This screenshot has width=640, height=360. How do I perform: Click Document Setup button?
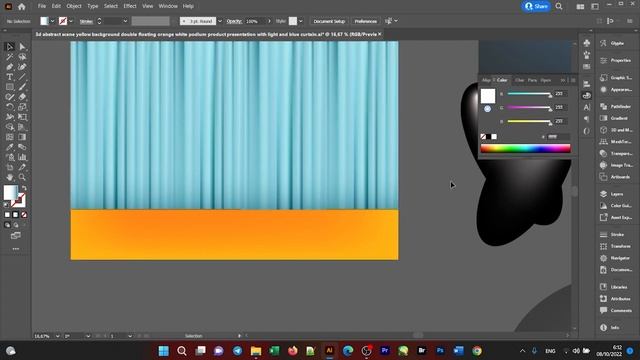[x=329, y=21]
